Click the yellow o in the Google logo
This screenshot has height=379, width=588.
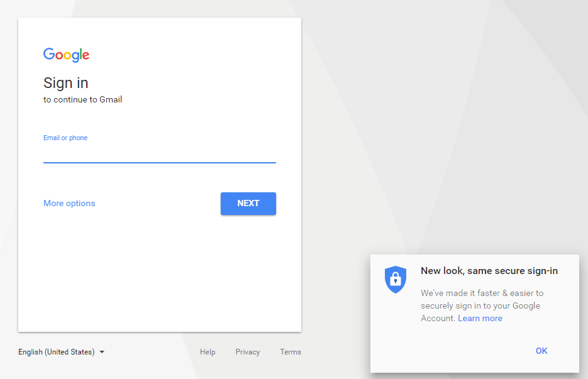tap(67, 56)
